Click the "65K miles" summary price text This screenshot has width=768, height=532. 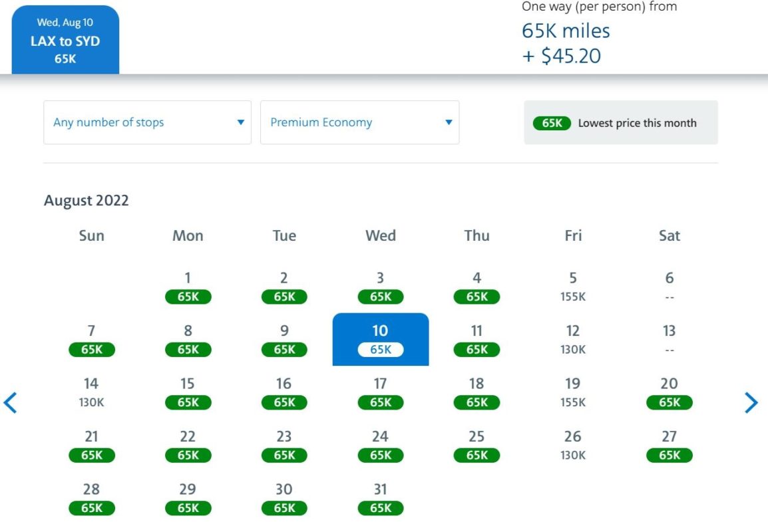(564, 30)
